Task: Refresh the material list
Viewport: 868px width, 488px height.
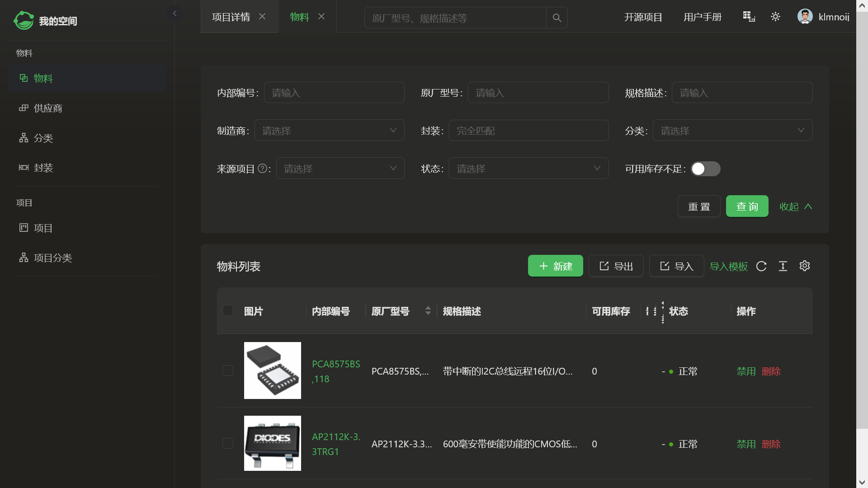Action: click(x=761, y=266)
